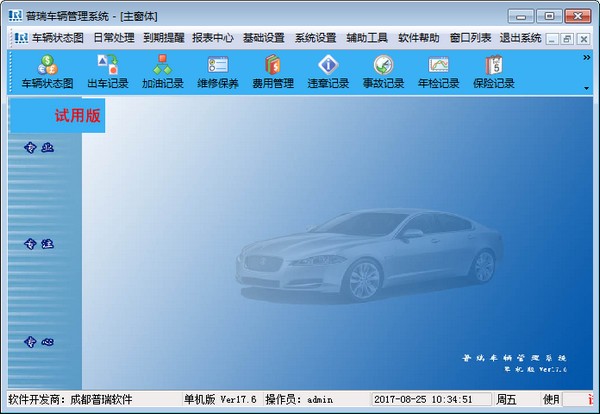Open the 车辆状态图 menu
The height and width of the screenshot is (414, 600).
point(58,37)
